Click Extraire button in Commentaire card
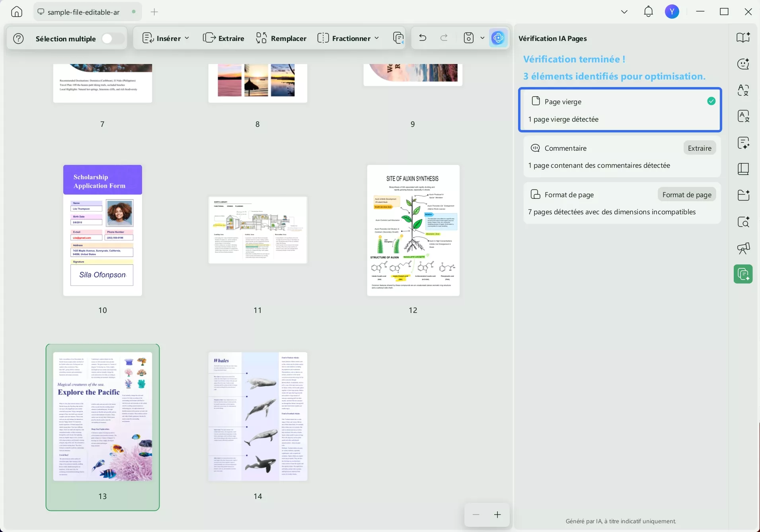 coord(700,148)
